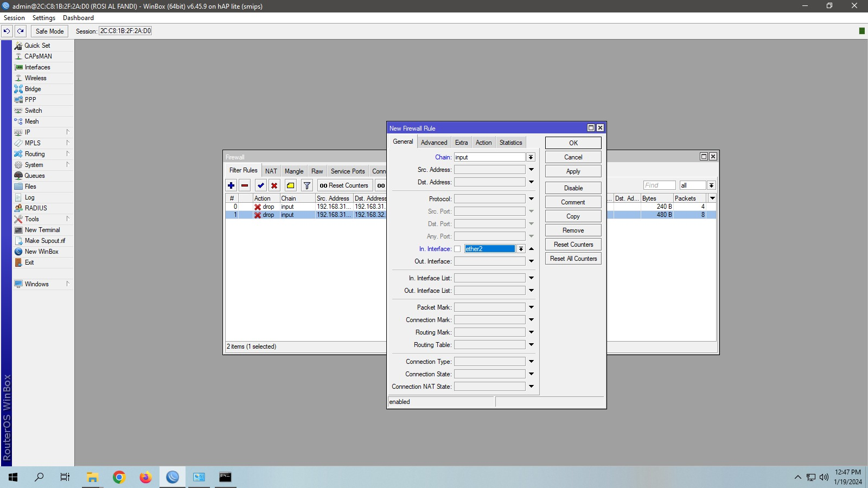Toggle the In. Interface invert checkbox

[x=457, y=249]
